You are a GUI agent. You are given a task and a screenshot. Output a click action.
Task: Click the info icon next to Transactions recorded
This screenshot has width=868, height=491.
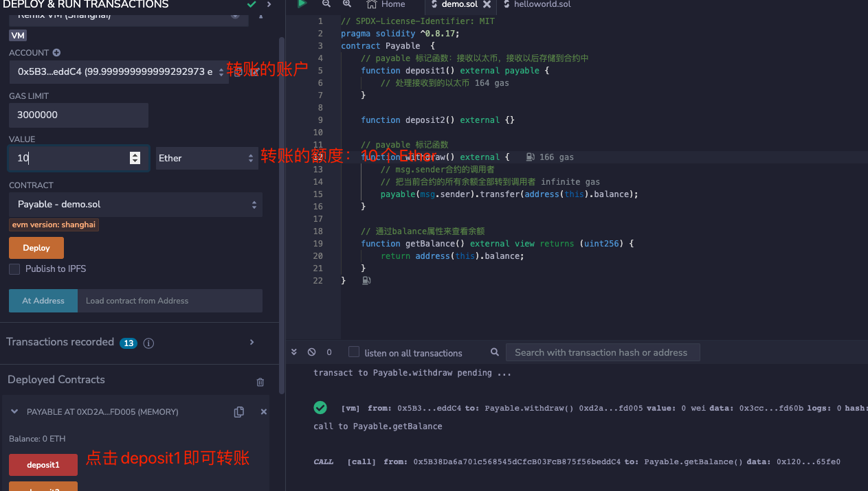coord(148,343)
